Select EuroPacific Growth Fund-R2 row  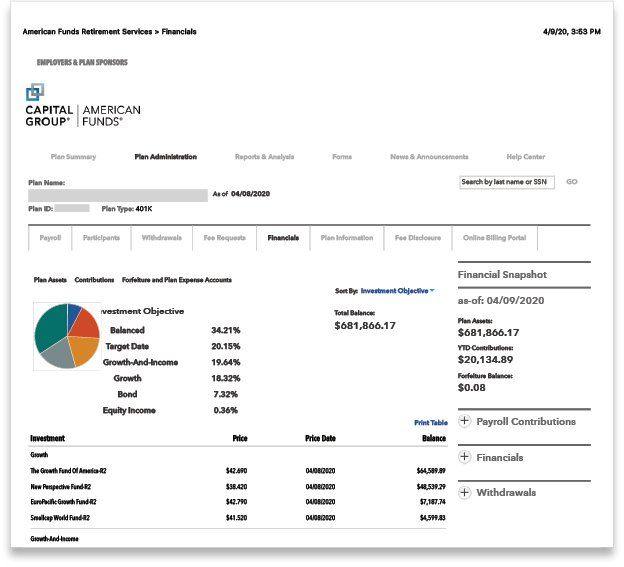[x=238, y=502]
